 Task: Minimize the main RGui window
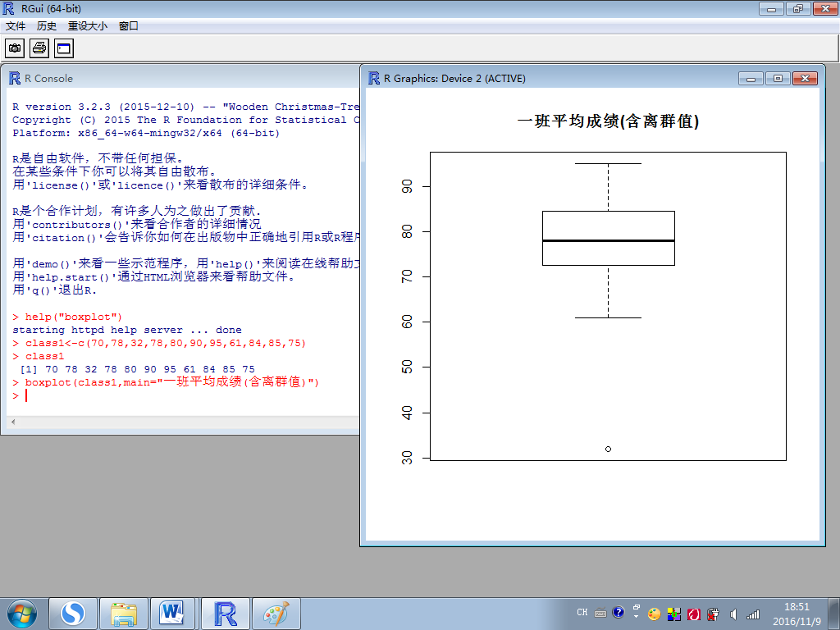tap(771, 8)
